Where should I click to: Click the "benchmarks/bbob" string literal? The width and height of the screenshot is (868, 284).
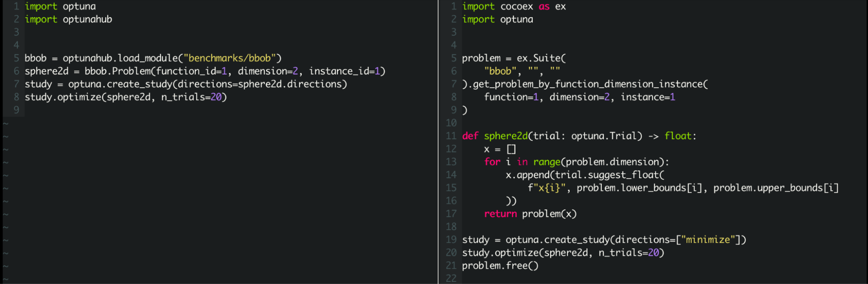tap(230, 58)
